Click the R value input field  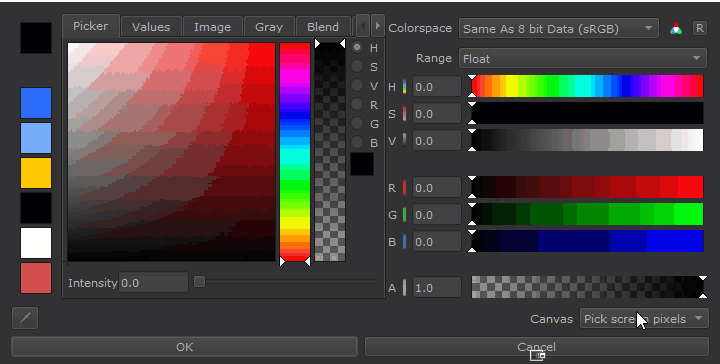437,188
